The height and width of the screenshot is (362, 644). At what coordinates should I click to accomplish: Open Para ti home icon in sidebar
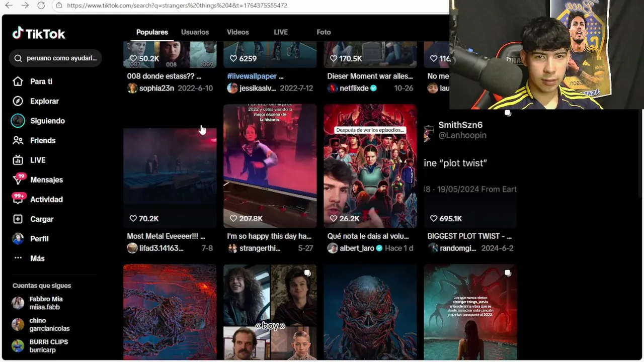point(18,81)
